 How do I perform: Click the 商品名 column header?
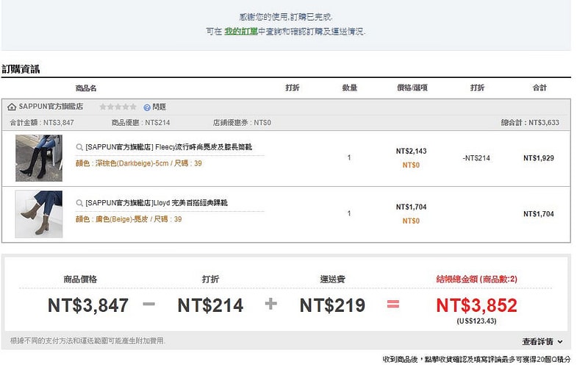pos(86,88)
